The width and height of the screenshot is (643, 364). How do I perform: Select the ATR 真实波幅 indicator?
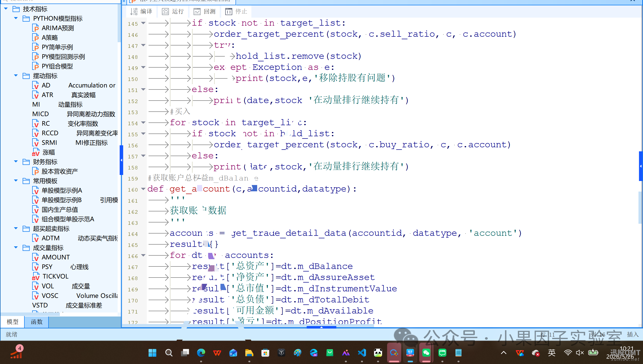click(x=64, y=95)
